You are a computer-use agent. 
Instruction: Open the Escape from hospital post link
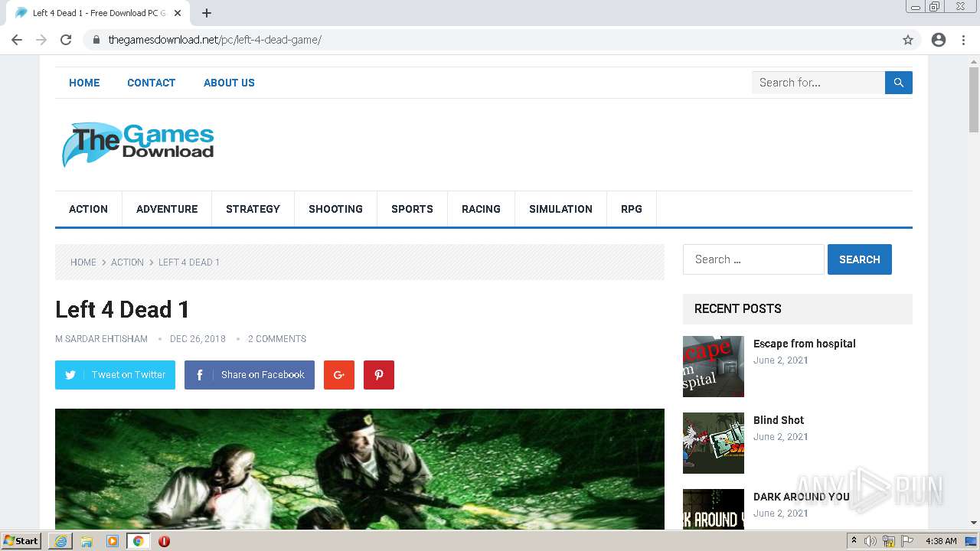(x=805, y=344)
